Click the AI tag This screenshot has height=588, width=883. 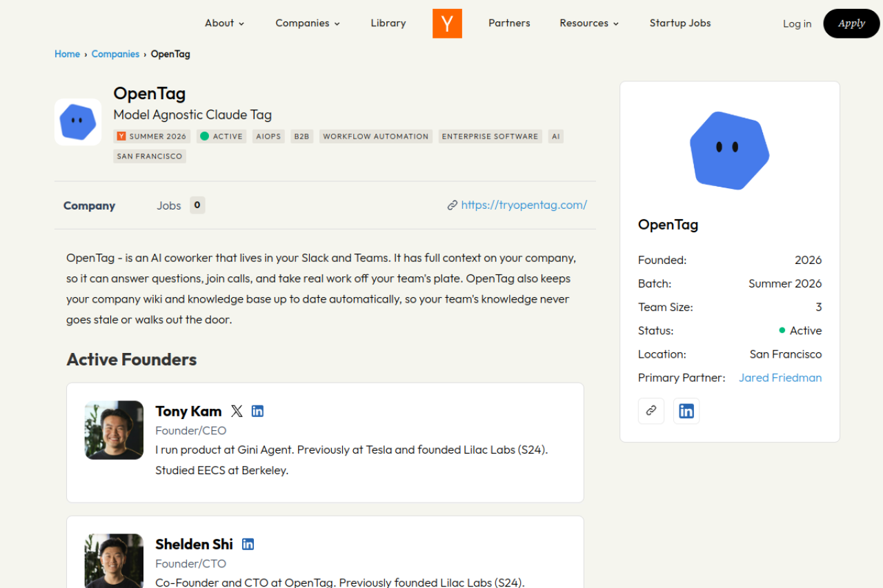(555, 136)
